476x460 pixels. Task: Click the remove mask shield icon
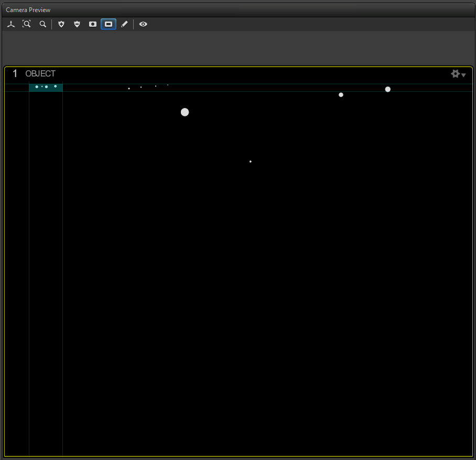(77, 24)
